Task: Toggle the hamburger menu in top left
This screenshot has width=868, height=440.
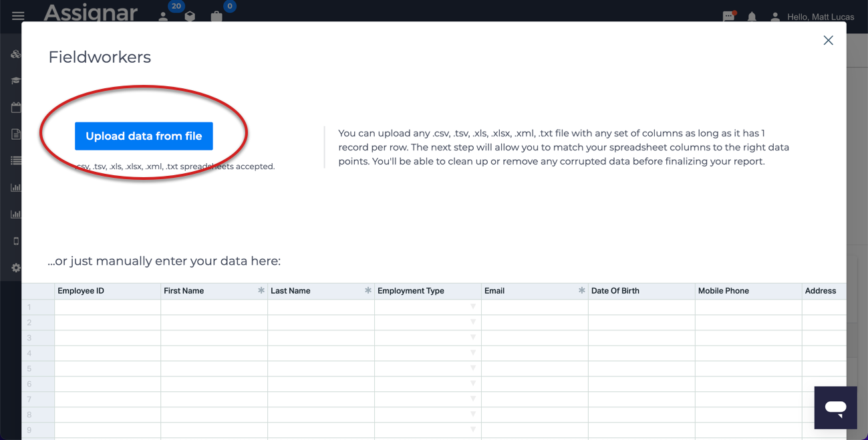Action: pos(17,16)
